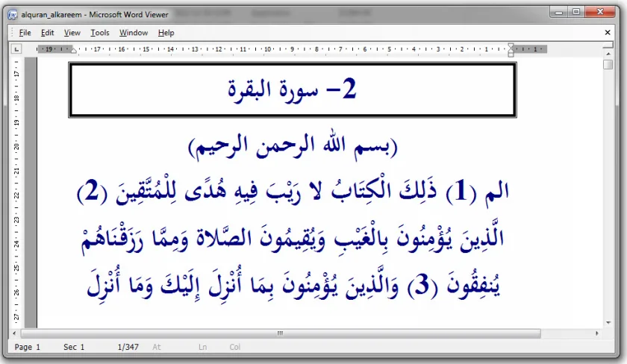Open the Tools menu
The image size is (627, 364).
[99, 33]
